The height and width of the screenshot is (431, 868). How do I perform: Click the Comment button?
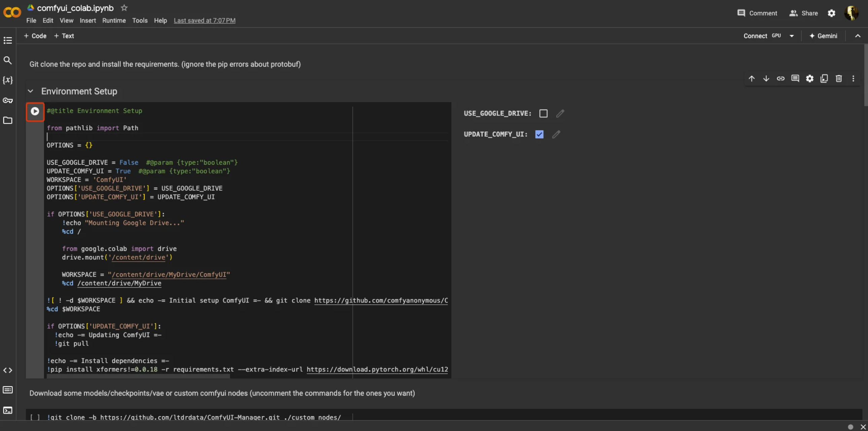pyautogui.click(x=757, y=13)
